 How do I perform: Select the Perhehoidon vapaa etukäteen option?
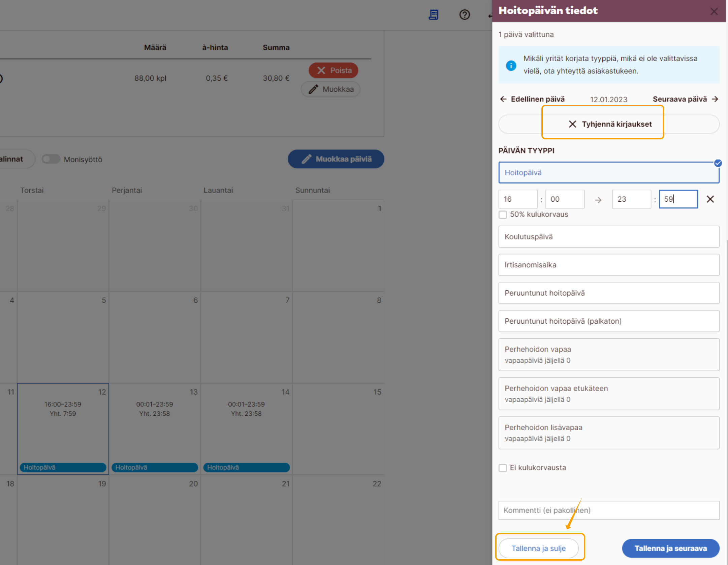coord(608,394)
